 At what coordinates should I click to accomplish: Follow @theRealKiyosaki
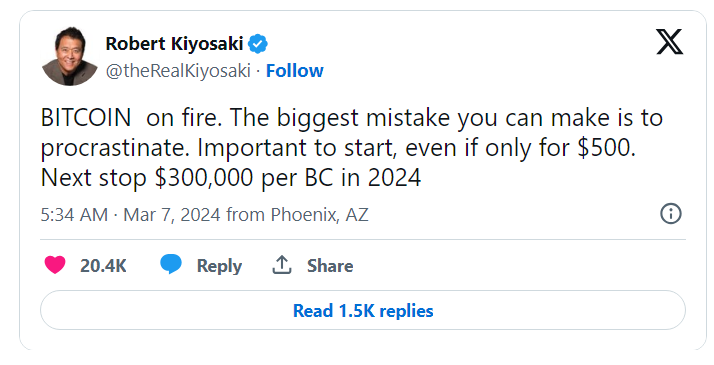(295, 71)
